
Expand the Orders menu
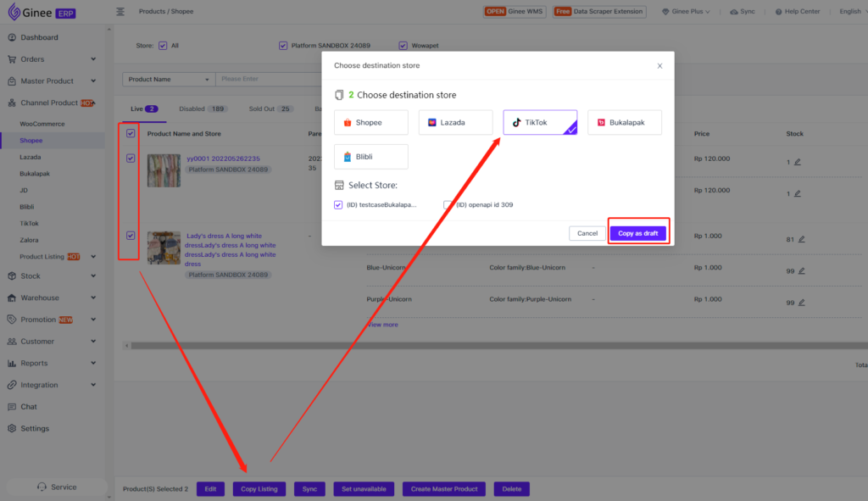(93, 59)
